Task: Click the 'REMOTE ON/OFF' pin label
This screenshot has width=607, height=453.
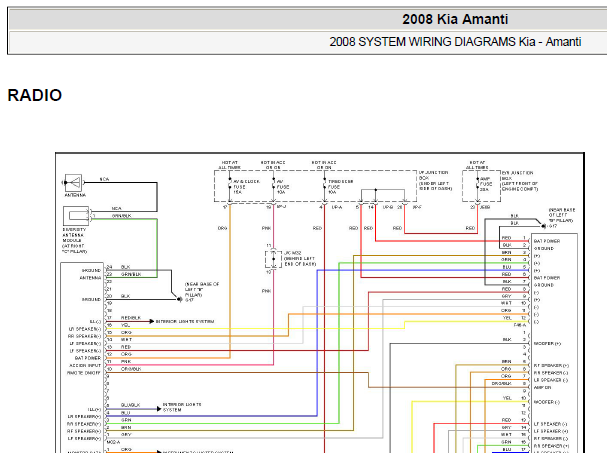Action: coord(84,373)
